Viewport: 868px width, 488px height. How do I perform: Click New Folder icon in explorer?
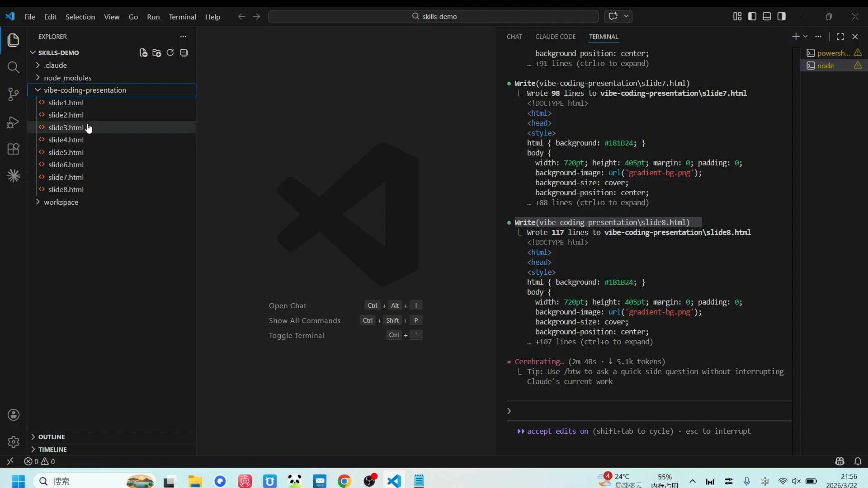[x=157, y=53]
